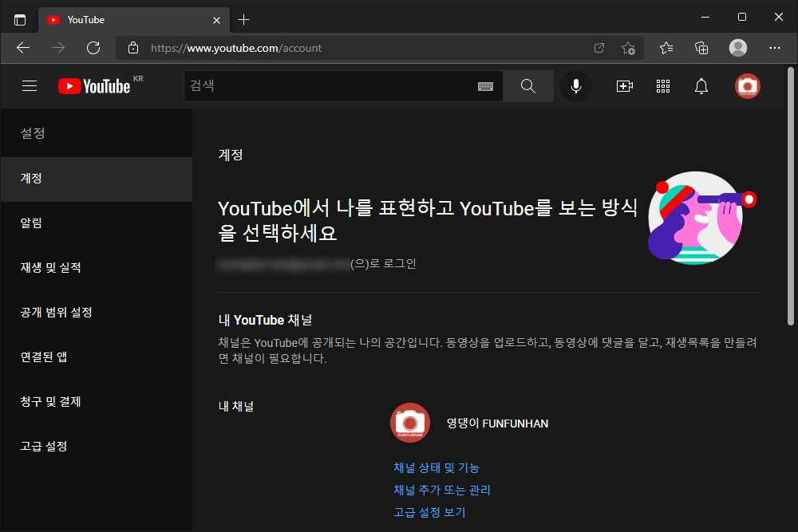Viewport: 798px width, 532px height.
Task: Open the Edge profile icon
Action: tap(738, 48)
